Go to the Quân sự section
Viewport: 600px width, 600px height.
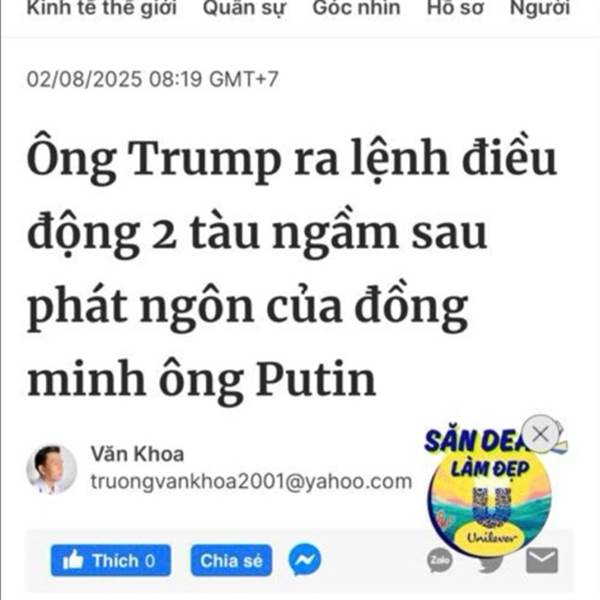(x=245, y=8)
